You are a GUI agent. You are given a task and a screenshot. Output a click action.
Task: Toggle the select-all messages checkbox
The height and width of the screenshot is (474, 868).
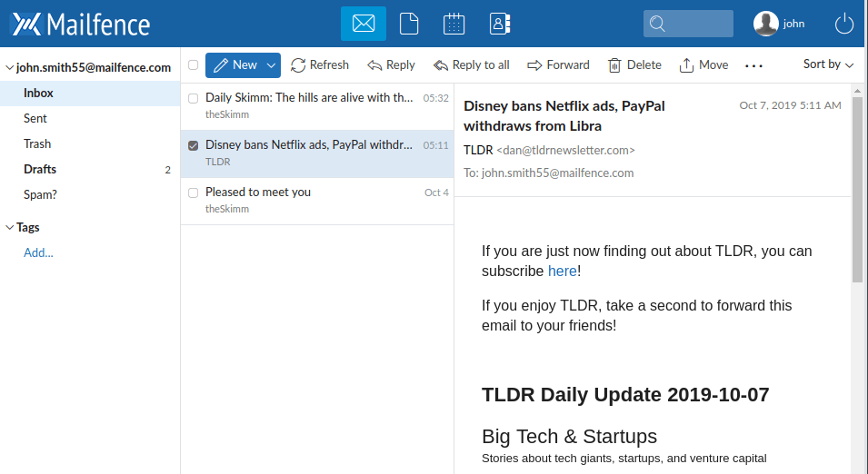(194, 65)
